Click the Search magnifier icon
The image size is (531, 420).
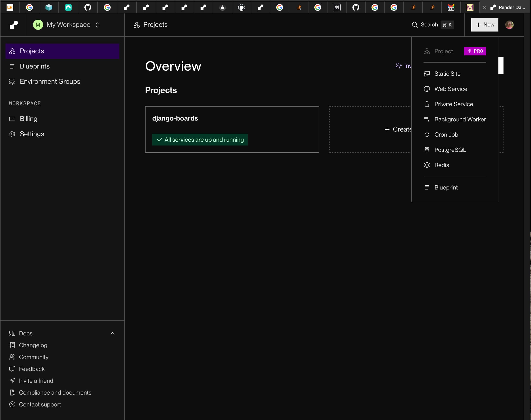(x=415, y=25)
